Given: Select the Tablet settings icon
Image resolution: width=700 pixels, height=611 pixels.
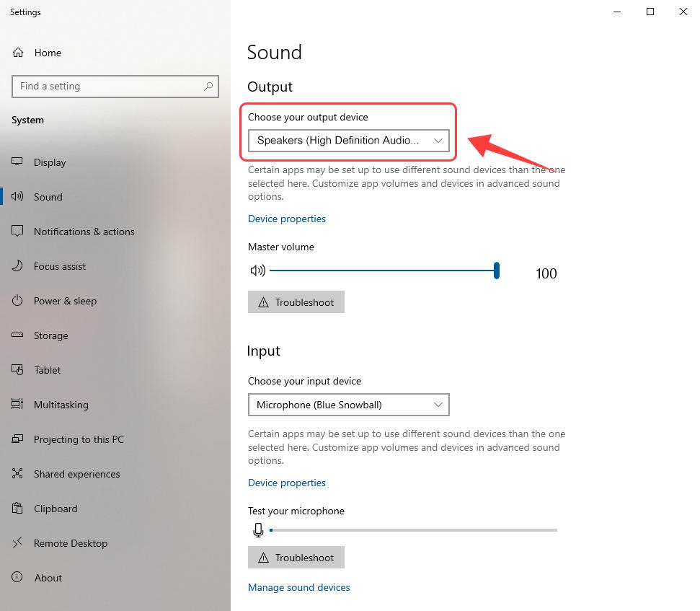Looking at the screenshot, I should click(x=16, y=370).
